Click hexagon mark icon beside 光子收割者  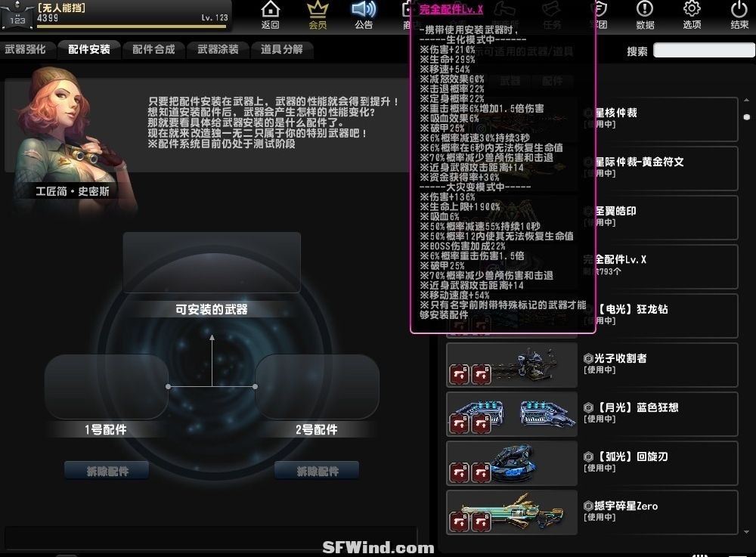coord(588,358)
